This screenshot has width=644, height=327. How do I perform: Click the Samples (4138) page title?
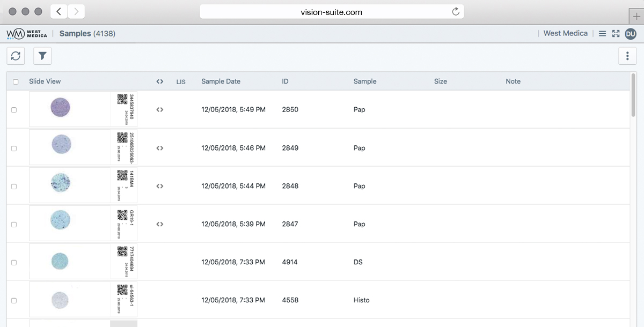click(x=87, y=34)
